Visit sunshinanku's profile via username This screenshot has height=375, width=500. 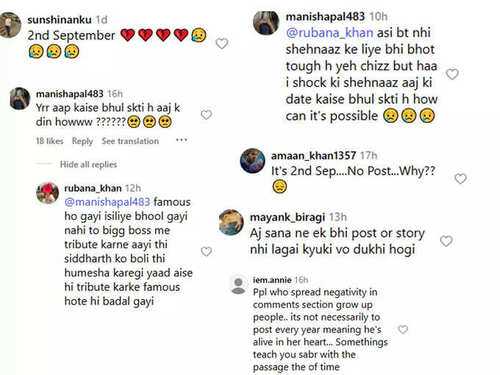click(x=59, y=20)
